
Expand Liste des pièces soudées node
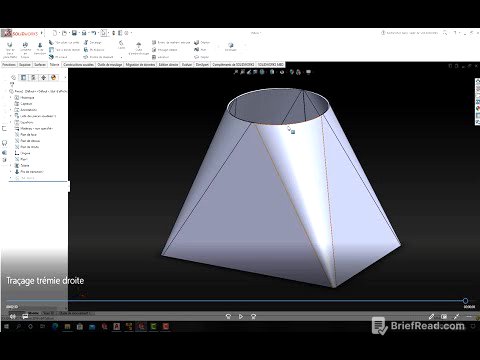pyautogui.click(x=11, y=116)
